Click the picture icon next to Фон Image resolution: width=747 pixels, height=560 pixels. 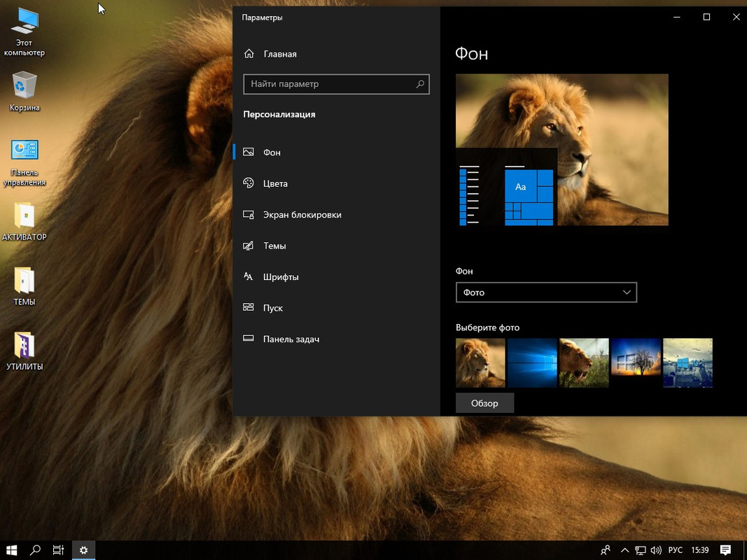(249, 152)
